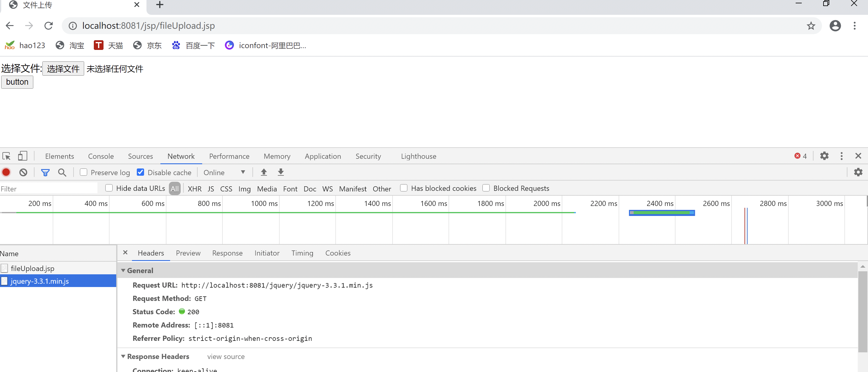
Task: Clear the network log
Action: coord(23,172)
